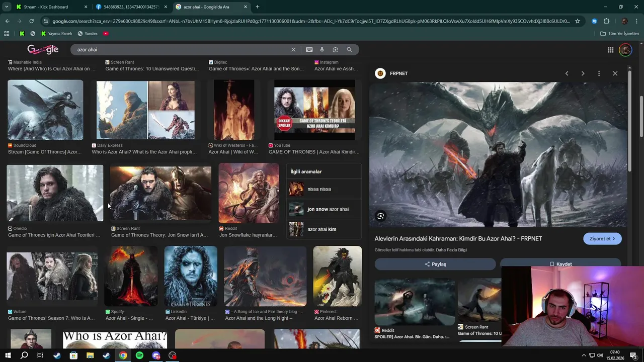Screen dimensions: 644x362
Task: Show next image in preview panel
Action: coord(583,73)
